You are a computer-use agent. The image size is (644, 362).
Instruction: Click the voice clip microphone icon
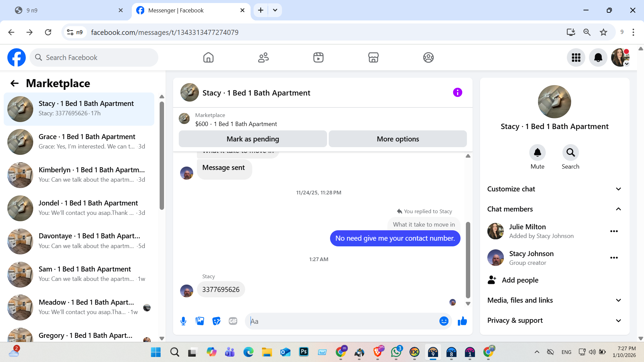point(183,321)
